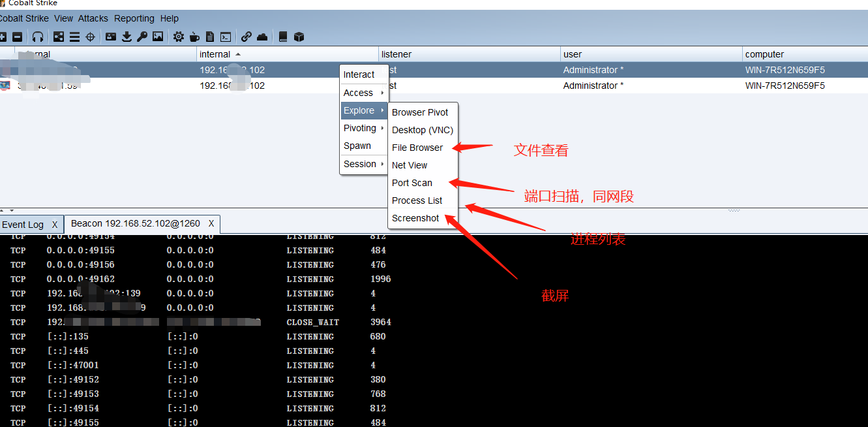Switch to Beacon 192.168.52.102@1260 tab
Viewport: 868px width, 427px height.
tap(136, 223)
